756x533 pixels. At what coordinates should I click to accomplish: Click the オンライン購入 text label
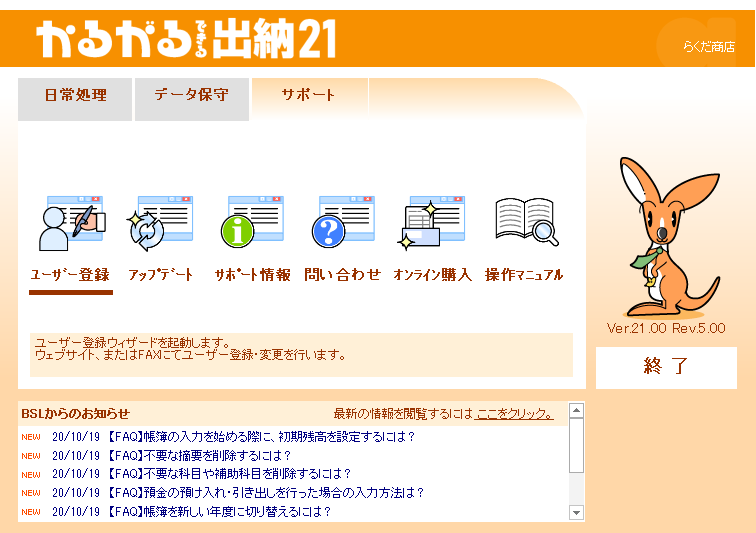pos(432,275)
